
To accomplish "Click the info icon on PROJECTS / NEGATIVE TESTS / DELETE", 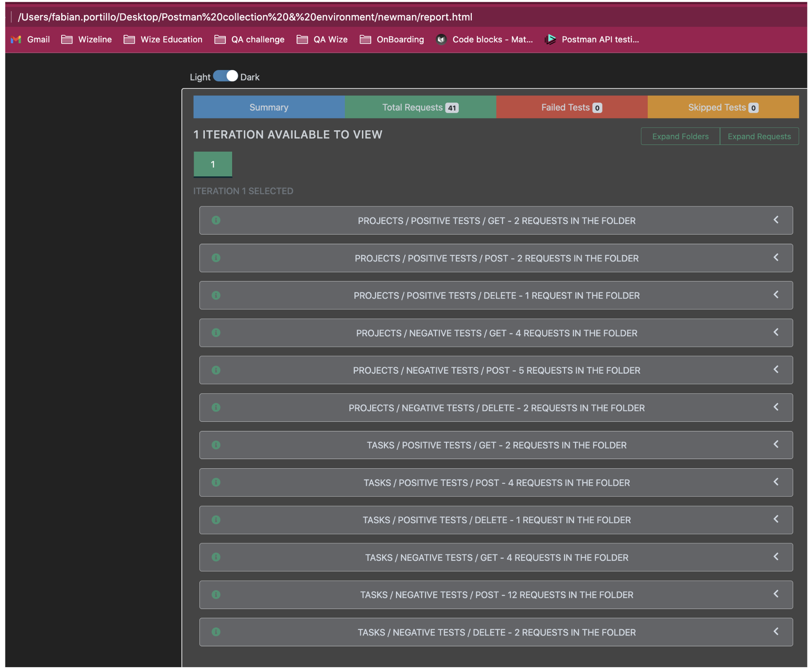I will pyautogui.click(x=216, y=408).
